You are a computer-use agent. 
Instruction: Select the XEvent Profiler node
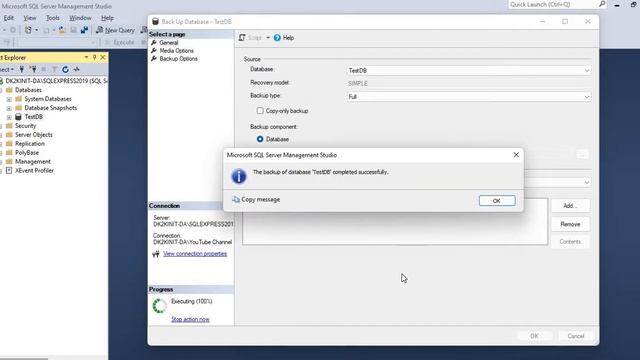tap(34, 171)
